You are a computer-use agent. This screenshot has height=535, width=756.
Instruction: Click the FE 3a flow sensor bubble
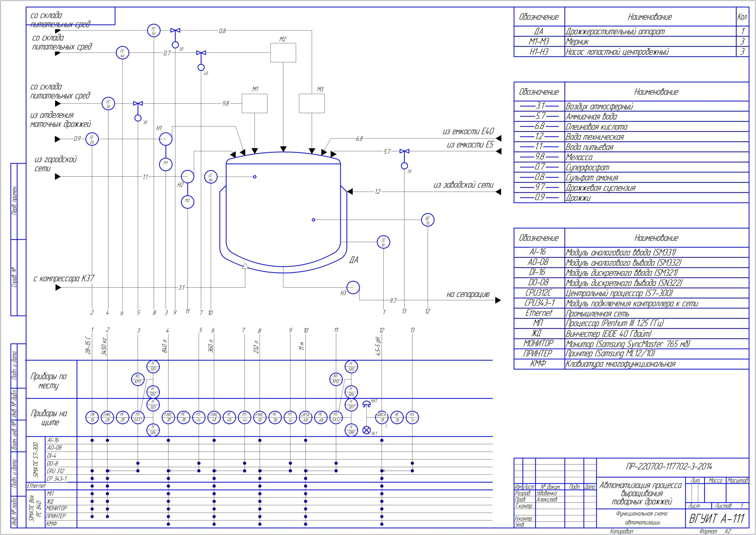[x=108, y=103]
